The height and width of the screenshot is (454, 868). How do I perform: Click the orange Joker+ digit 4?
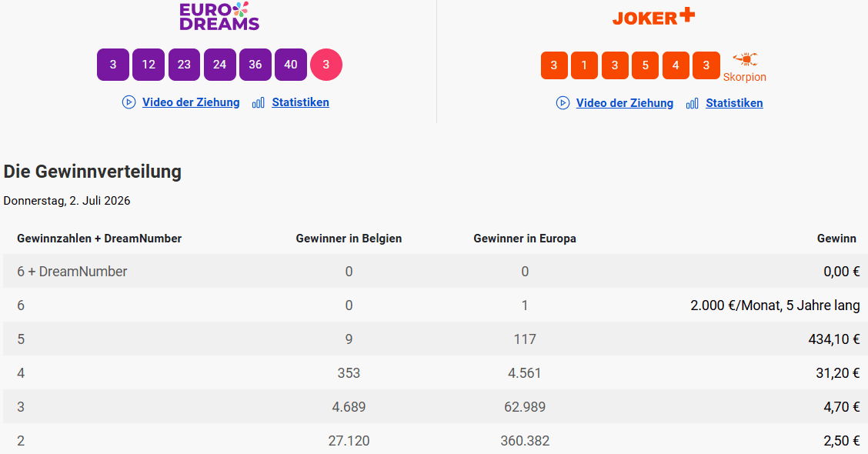676,65
